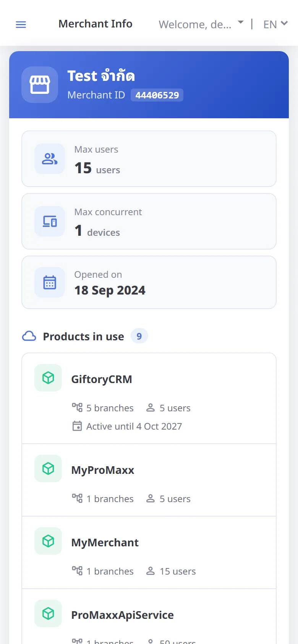Click the GiftoryCRM product cube icon
Image resolution: width=298 pixels, height=644 pixels.
pyautogui.click(x=48, y=378)
